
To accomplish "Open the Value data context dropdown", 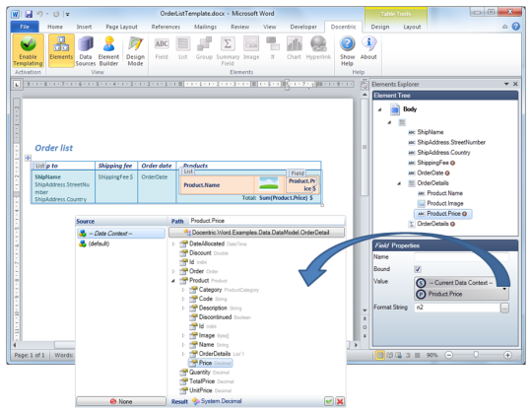I will [504, 289].
